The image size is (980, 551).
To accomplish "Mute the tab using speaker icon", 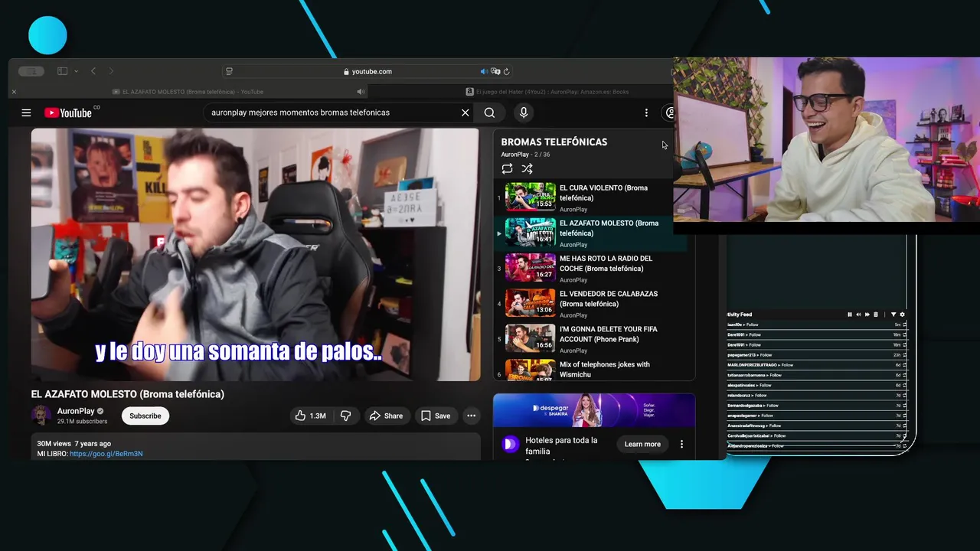I will click(361, 92).
